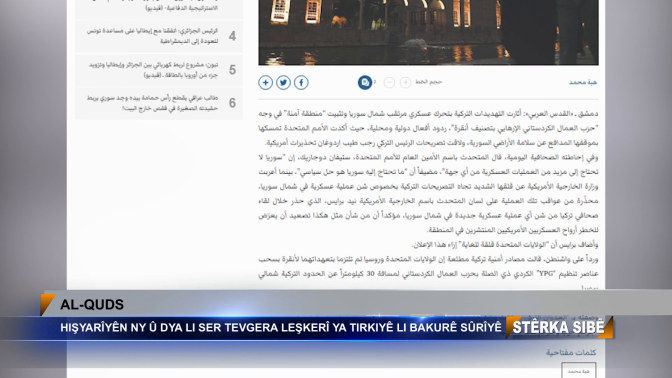The height and width of the screenshot is (378, 672).
Task: Open most-read item number 4
Action: click(159, 36)
